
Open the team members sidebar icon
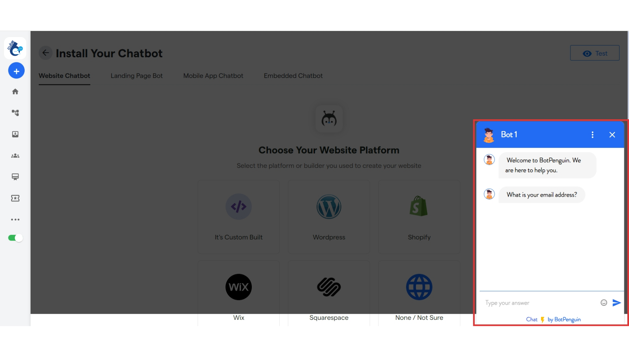(x=15, y=156)
